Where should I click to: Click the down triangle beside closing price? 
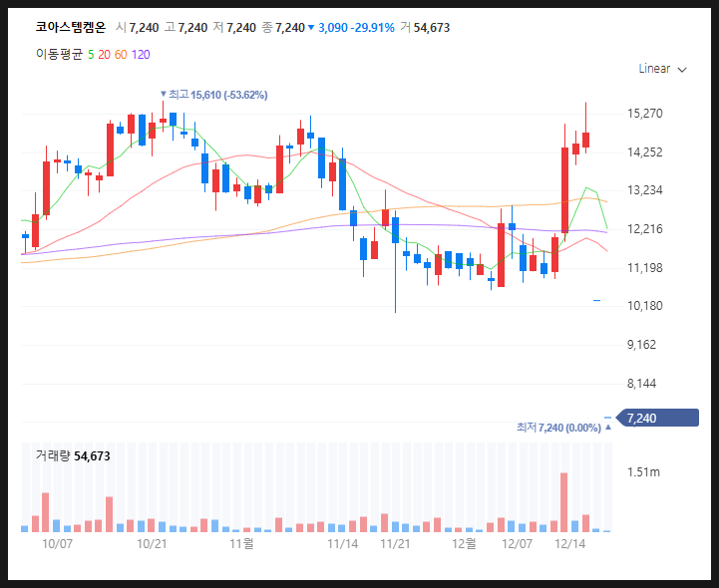[311, 28]
